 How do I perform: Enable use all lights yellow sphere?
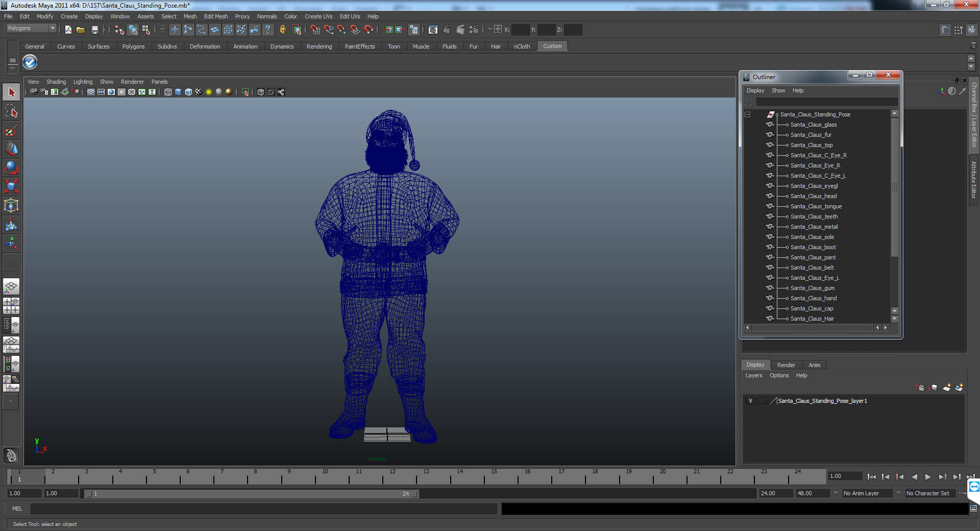tap(209, 92)
